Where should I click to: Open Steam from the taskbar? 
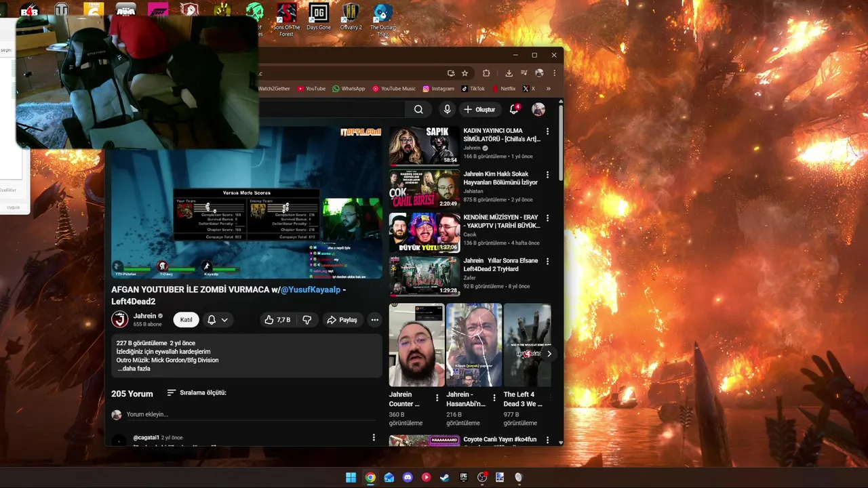tap(445, 477)
